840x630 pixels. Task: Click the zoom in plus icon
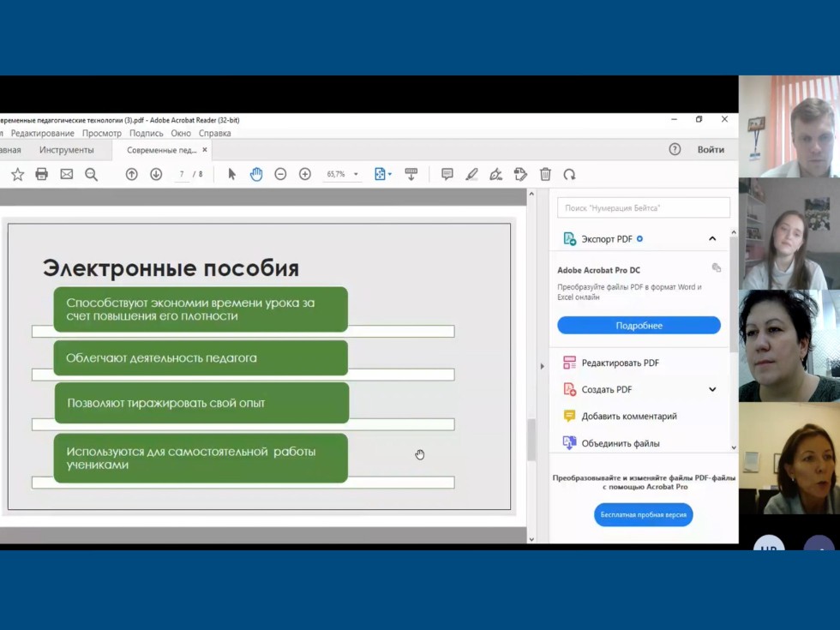tap(304, 174)
